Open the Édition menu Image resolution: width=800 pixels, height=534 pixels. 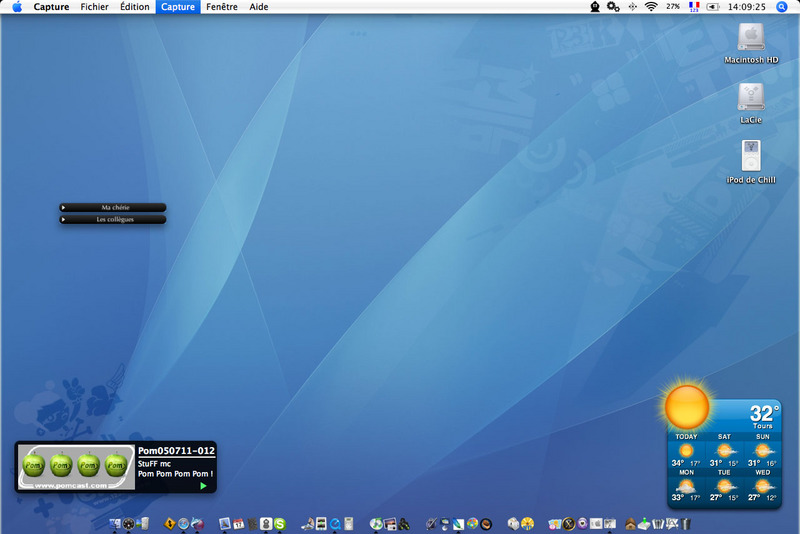(x=134, y=6)
